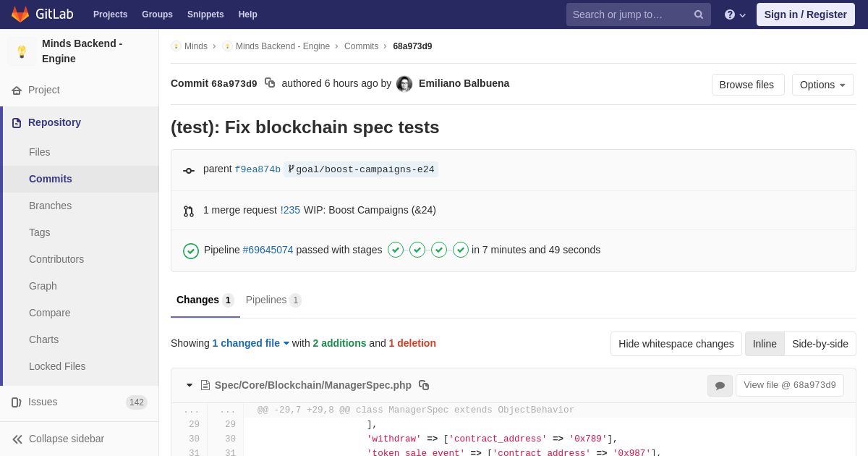This screenshot has height=456, width=868.
Task: Open merge request !235 link
Action: 290,210
